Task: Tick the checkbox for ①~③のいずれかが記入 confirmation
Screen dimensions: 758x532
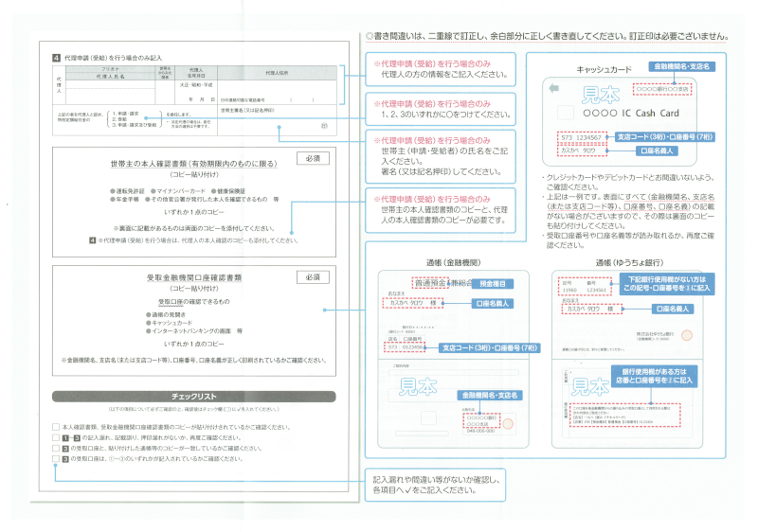Action: point(56,459)
